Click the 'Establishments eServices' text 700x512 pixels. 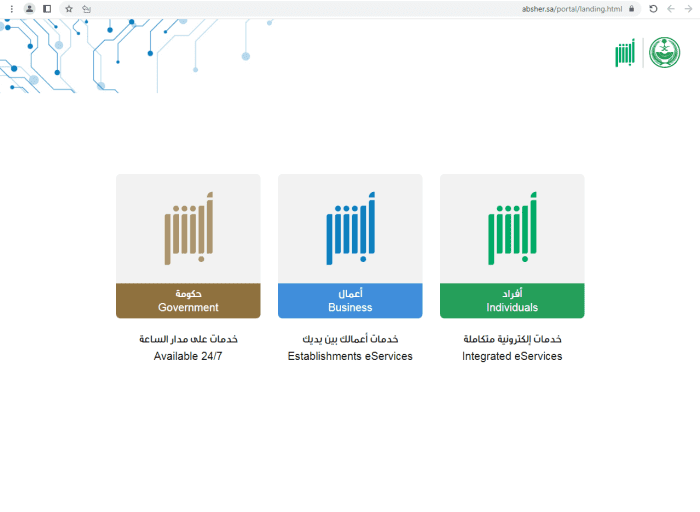click(x=350, y=356)
